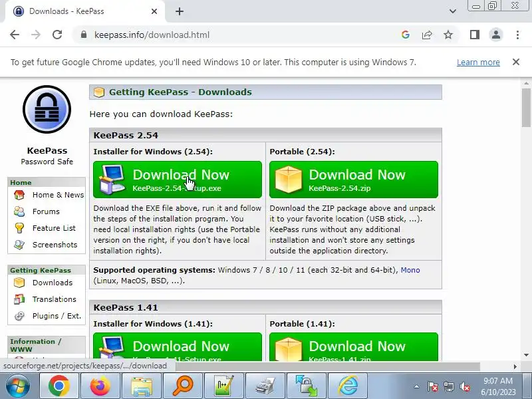Click the muted volume tray icon

pyautogui.click(x=465, y=386)
